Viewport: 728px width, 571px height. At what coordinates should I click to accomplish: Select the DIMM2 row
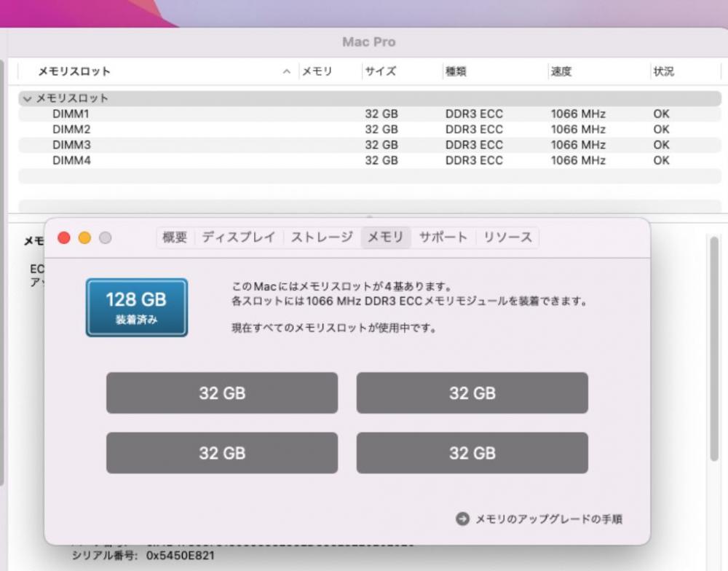click(x=370, y=129)
